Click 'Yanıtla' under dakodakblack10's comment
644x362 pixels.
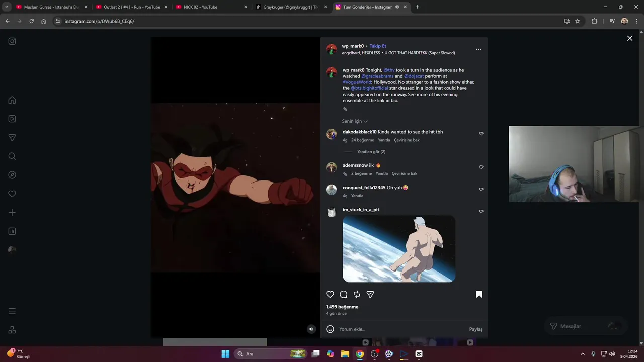click(384, 140)
